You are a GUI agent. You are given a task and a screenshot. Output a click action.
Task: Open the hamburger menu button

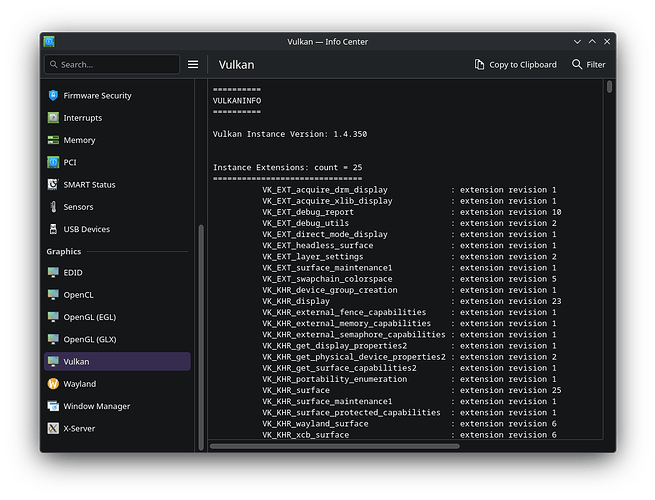click(x=193, y=64)
